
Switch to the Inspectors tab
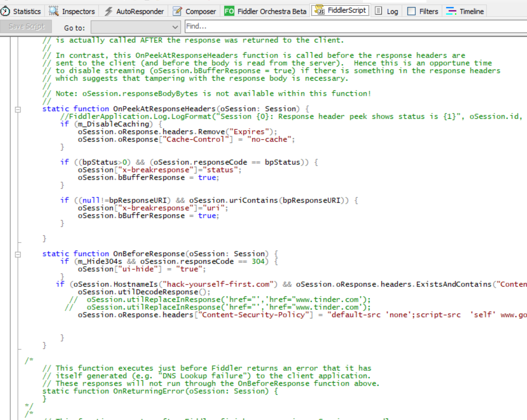pyautogui.click(x=78, y=11)
